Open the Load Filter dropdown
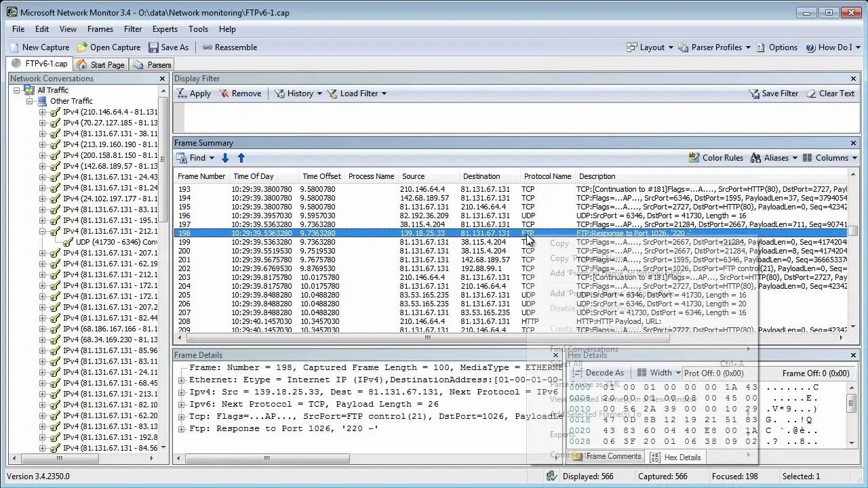The image size is (868, 488). click(x=357, y=94)
